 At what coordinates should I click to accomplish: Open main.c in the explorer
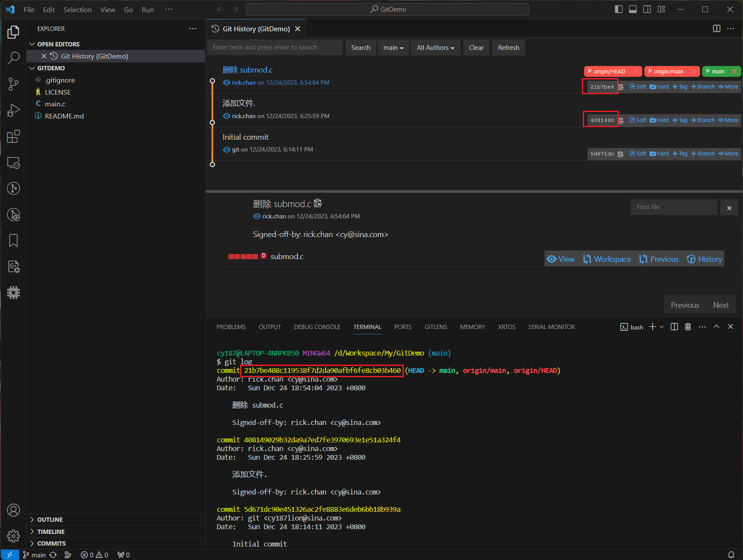click(x=55, y=104)
